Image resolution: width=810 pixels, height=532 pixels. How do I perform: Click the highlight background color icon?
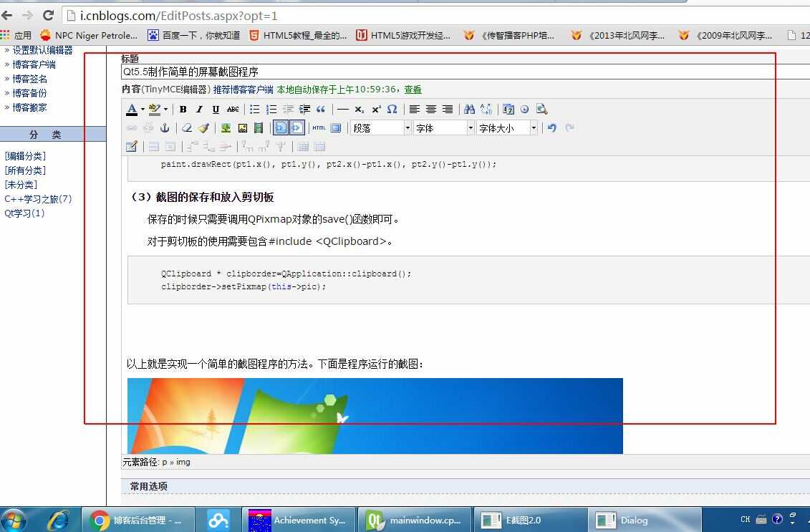tap(154, 109)
